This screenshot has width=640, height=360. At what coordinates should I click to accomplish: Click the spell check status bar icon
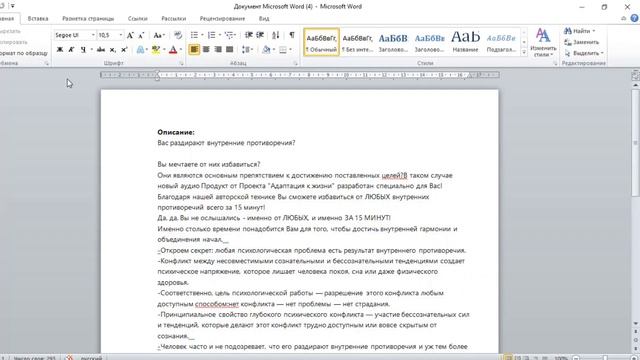click(x=70, y=358)
